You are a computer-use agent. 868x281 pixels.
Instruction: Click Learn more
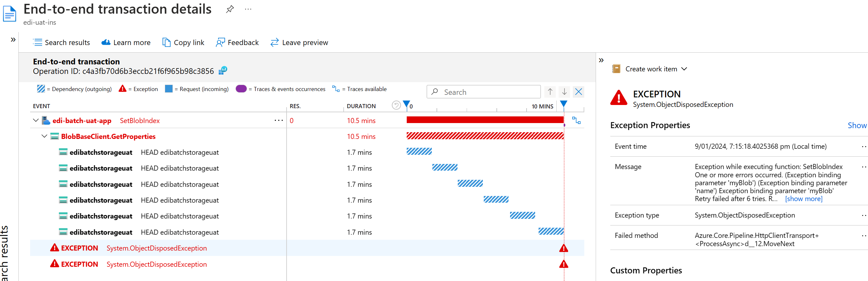[x=126, y=42]
